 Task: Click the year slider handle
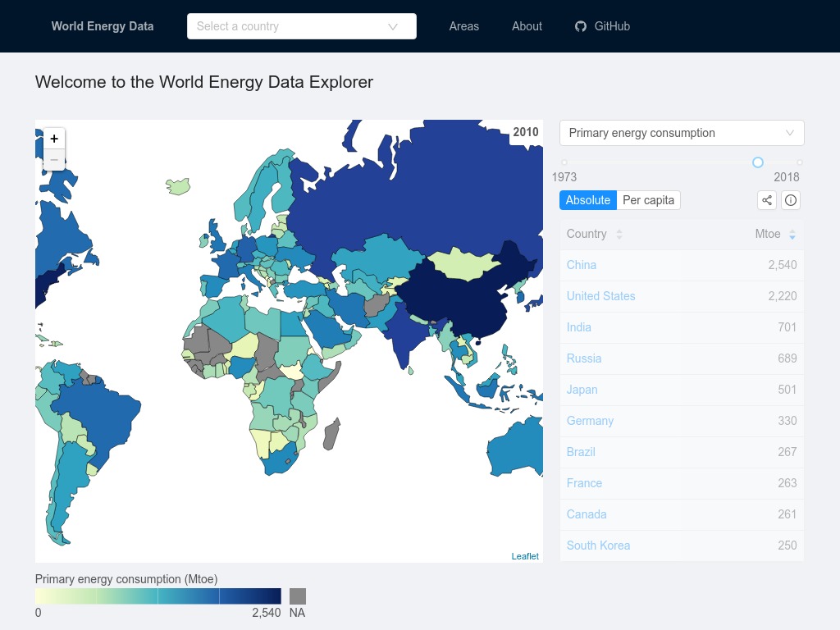757,162
